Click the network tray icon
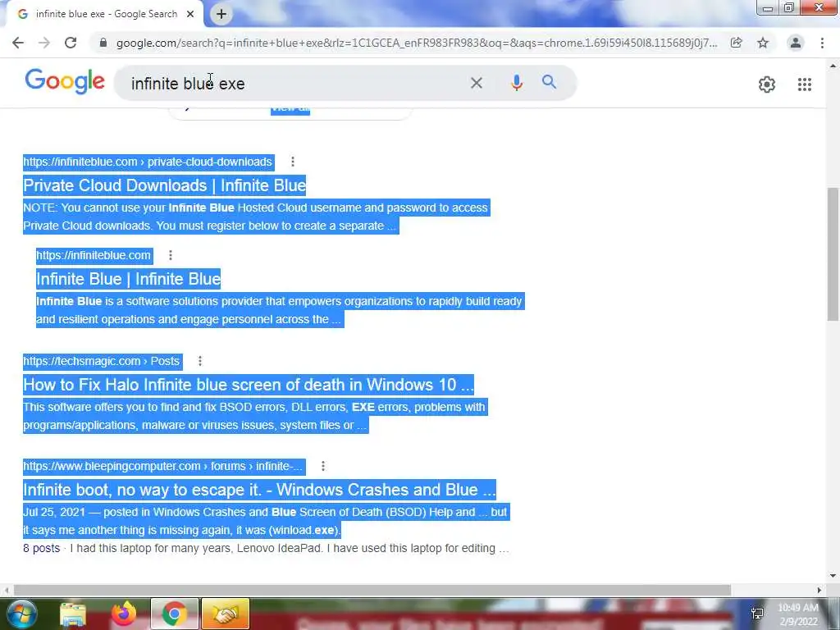This screenshot has width=840, height=630. coord(757,614)
